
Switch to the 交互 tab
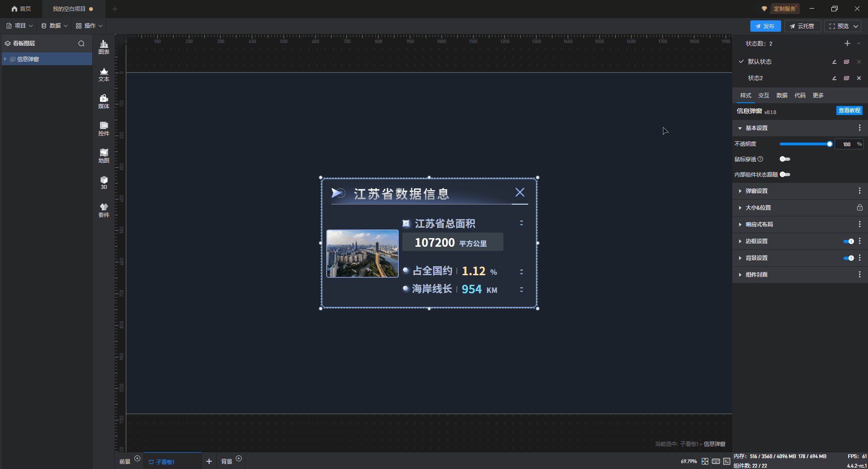click(763, 96)
